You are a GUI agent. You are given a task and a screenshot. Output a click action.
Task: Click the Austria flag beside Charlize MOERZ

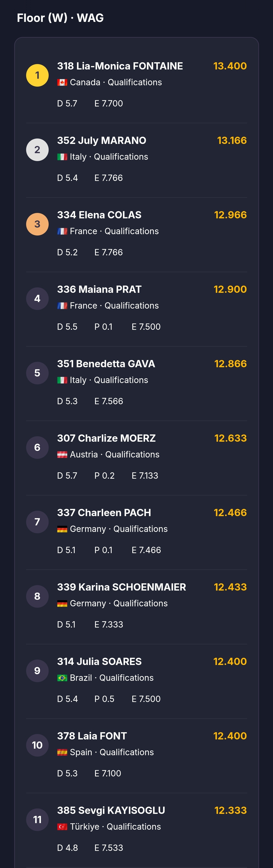(62, 455)
